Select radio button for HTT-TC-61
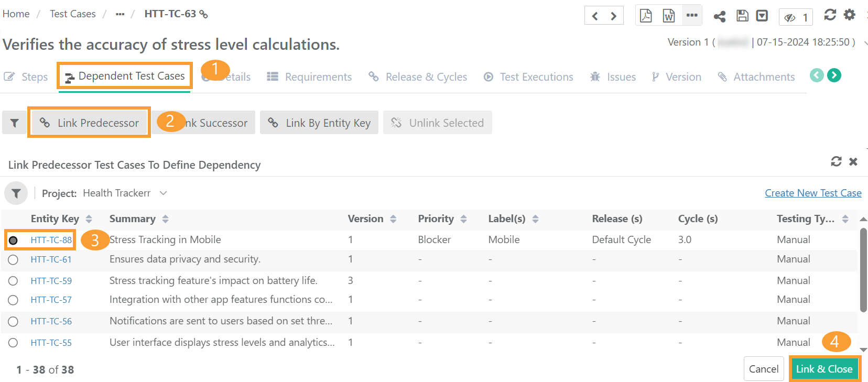Image resolution: width=868 pixels, height=382 pixels. (x=13, y=259)
